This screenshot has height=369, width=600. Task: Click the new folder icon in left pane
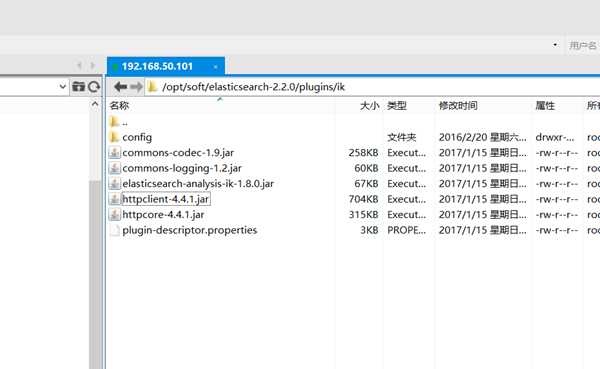pos(79,87)
